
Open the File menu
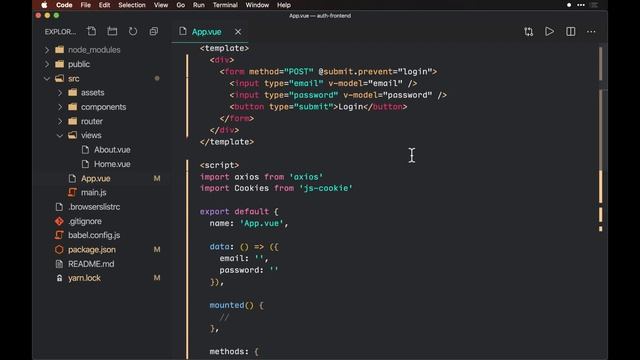coord(86,5)
